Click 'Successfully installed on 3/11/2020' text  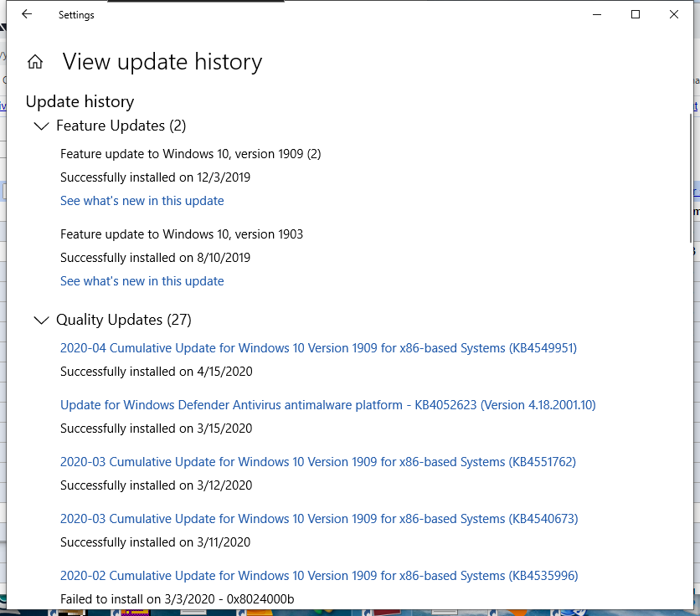(x=156, y=542)
